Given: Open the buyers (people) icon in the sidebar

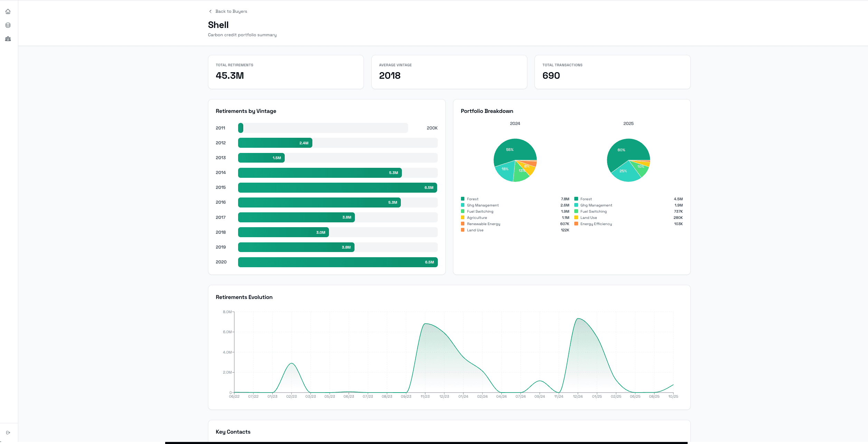Looking at the screenshot, I should [x=8, y=39].
